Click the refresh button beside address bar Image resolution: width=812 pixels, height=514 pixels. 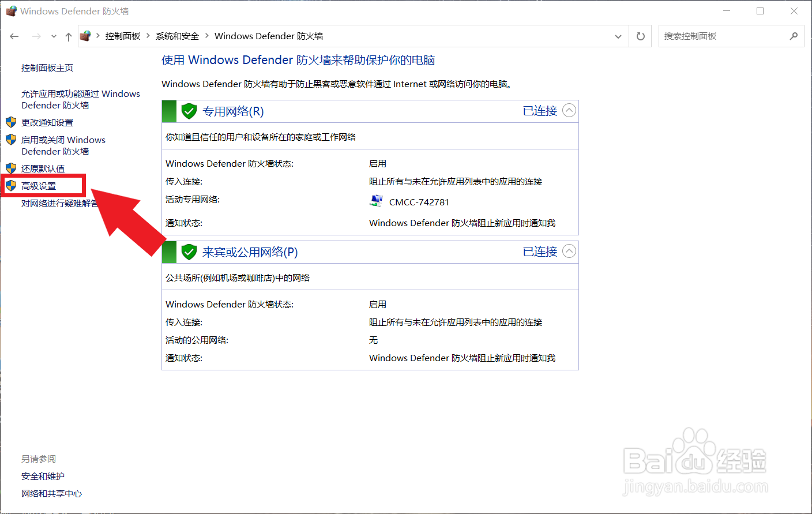[x=641, y=36]
